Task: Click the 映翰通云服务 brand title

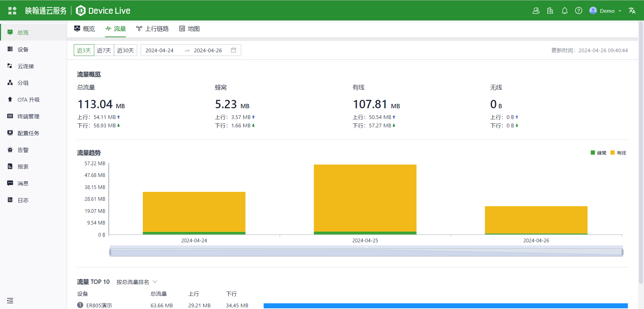Action: 46,11
